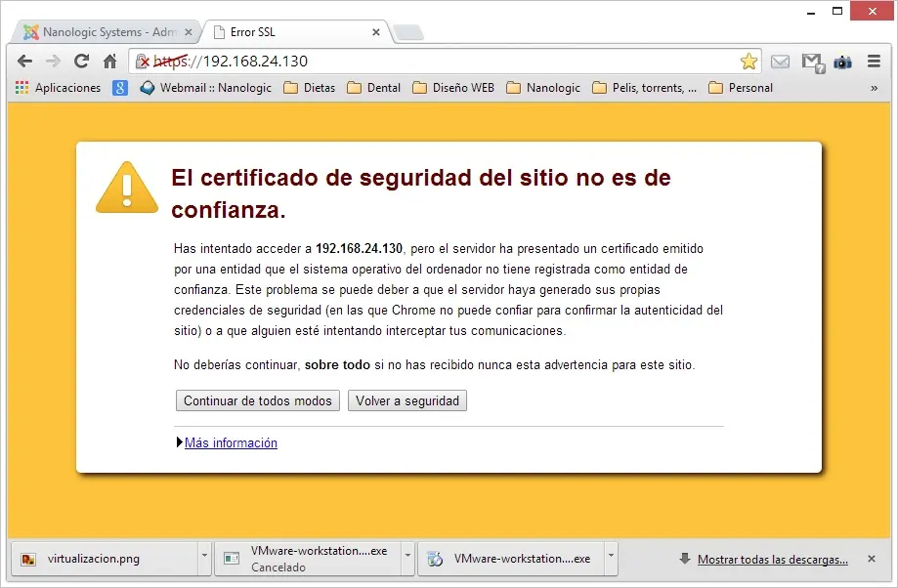Expand the Más información link
Image resolution: width=898 pixels, height=588 pixels.
(x=231, y=442)
